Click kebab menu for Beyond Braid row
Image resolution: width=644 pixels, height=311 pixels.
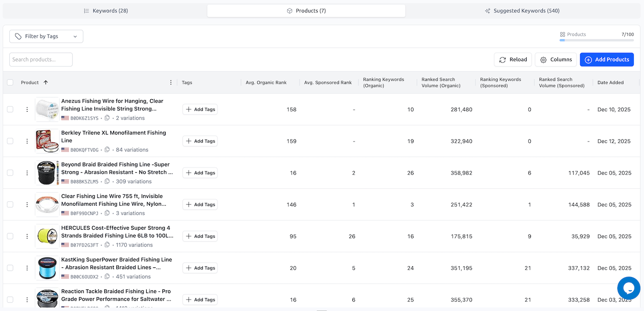point(27,173)
